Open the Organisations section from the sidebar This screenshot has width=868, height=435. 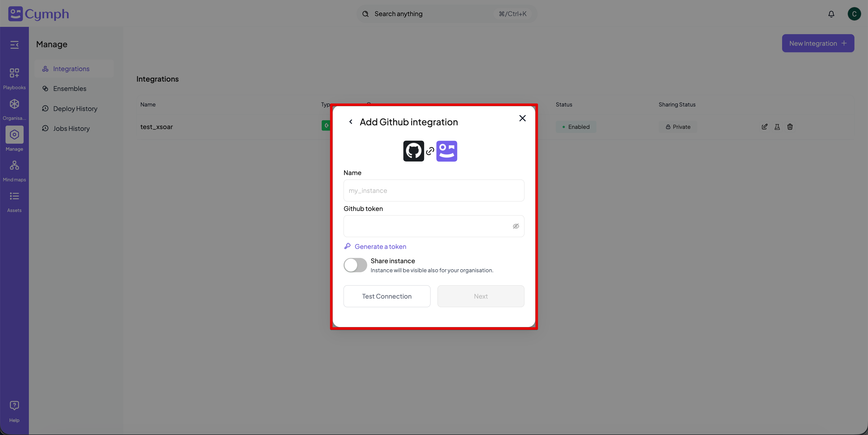14,104
